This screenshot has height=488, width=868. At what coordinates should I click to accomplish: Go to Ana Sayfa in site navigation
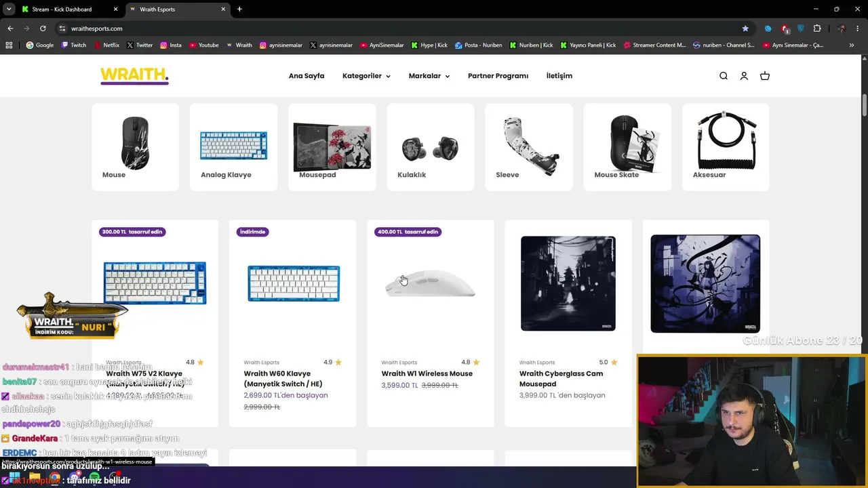pos(307,76)
